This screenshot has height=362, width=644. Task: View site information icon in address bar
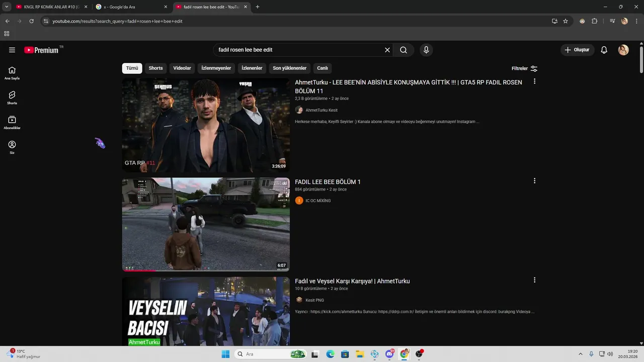46,21
